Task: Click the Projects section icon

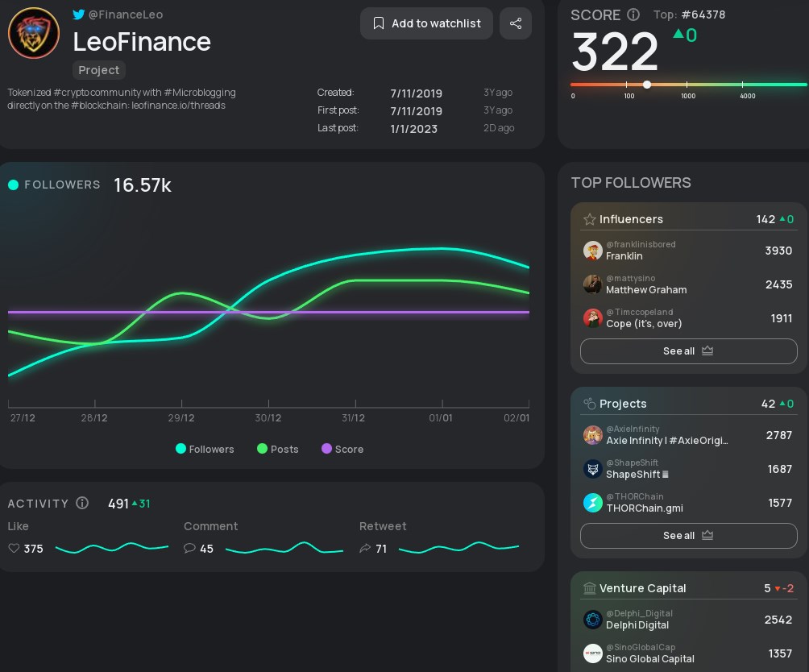Action: click(x=589, y=404)
